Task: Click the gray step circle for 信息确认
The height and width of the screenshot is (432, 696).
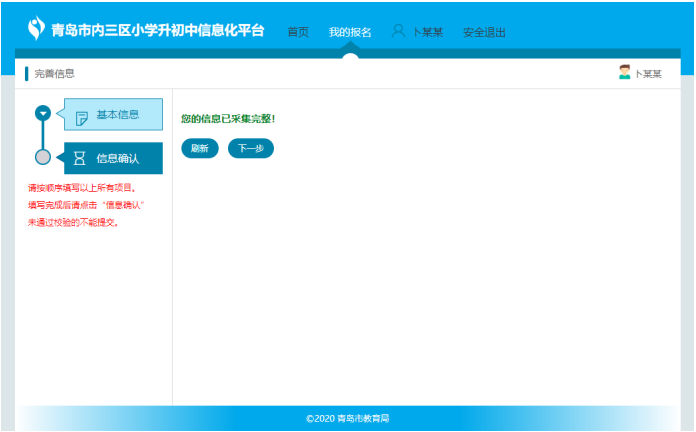Action: [43, 156]
